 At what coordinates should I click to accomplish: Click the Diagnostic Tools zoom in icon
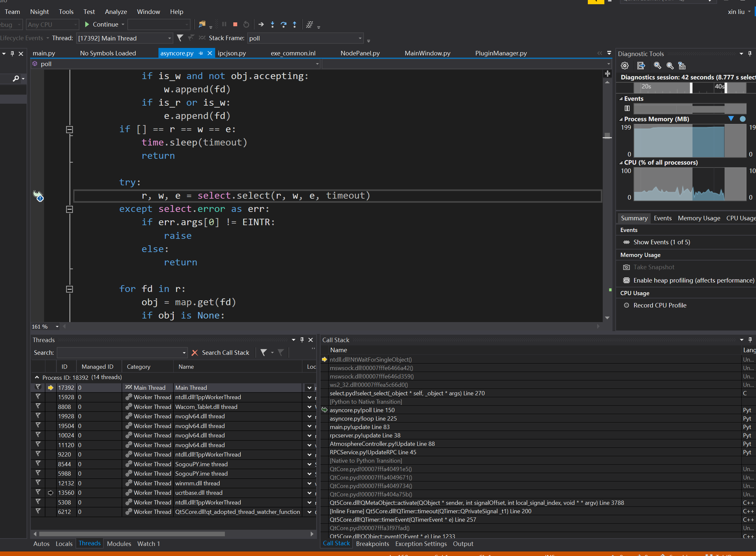tap(657, 66)
